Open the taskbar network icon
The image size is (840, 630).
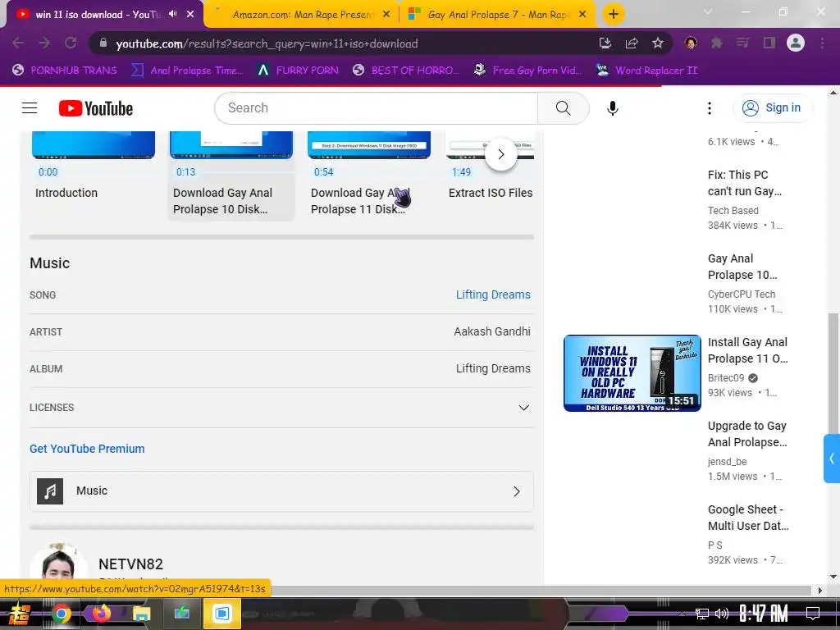(702, 614)
